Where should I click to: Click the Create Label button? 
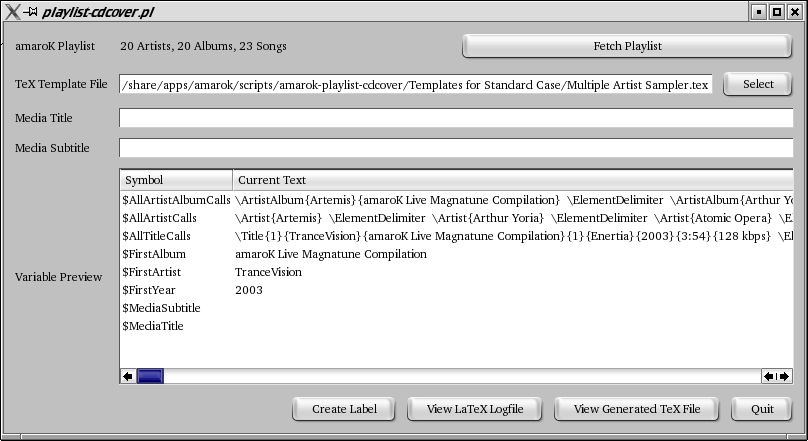tap(344, 409)
